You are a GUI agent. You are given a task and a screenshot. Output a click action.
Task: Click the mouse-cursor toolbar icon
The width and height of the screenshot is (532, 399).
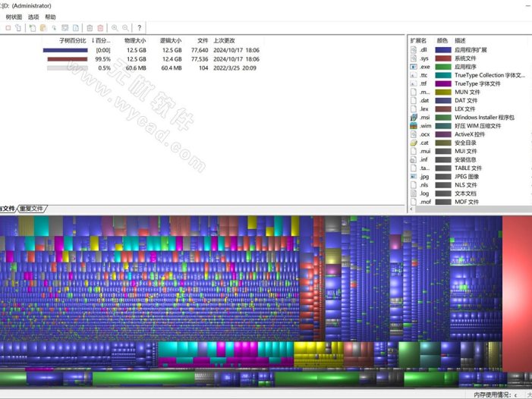coord(54,28)
